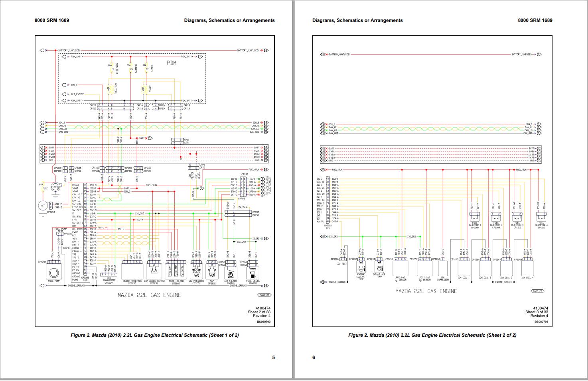This screenshot has width=588, height=381.
Task: Select the IGN Coil 2 component box
Action: tap(485, 269)
